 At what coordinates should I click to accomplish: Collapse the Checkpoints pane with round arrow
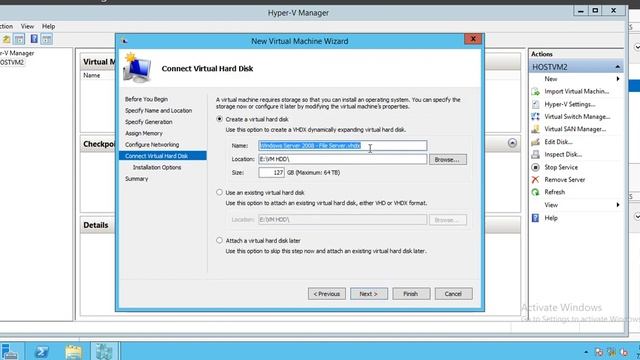[x=512, y=143]
